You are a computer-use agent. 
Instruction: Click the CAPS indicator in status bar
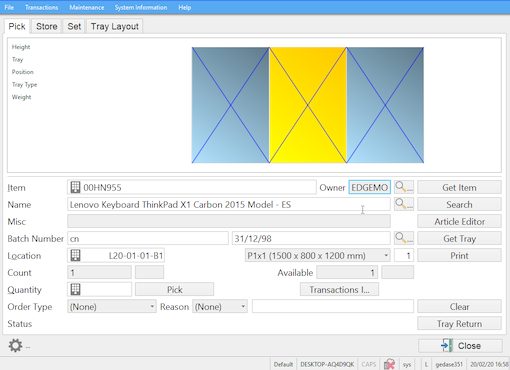pyautogui.click(x=369, y=364)
